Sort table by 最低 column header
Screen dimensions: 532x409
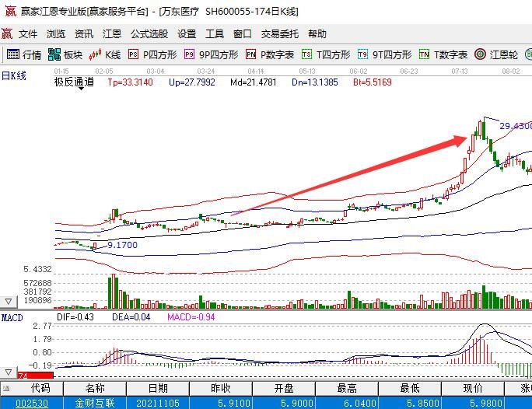coord(410,388)
